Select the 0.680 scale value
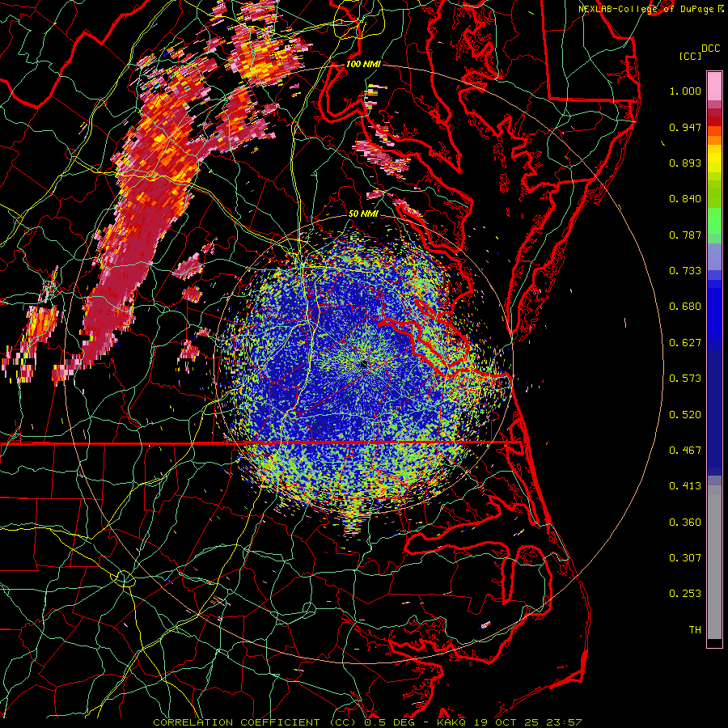The width and height of the screenshot is (728, 728). (x=685, y=307)
